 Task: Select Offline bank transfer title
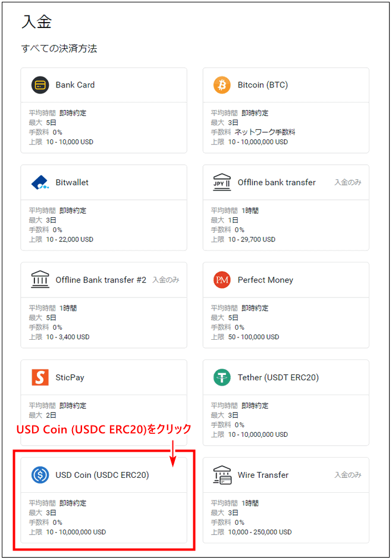click(277, 183)
